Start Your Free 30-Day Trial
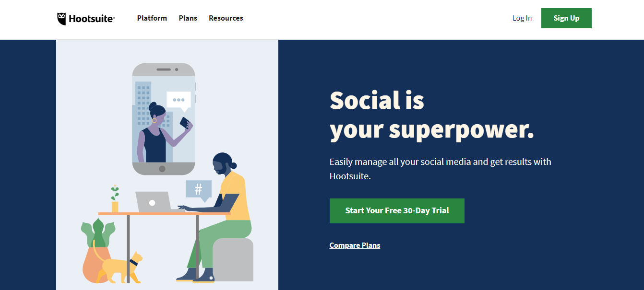Screen dimensions: 644x290 tap(397, 211)
